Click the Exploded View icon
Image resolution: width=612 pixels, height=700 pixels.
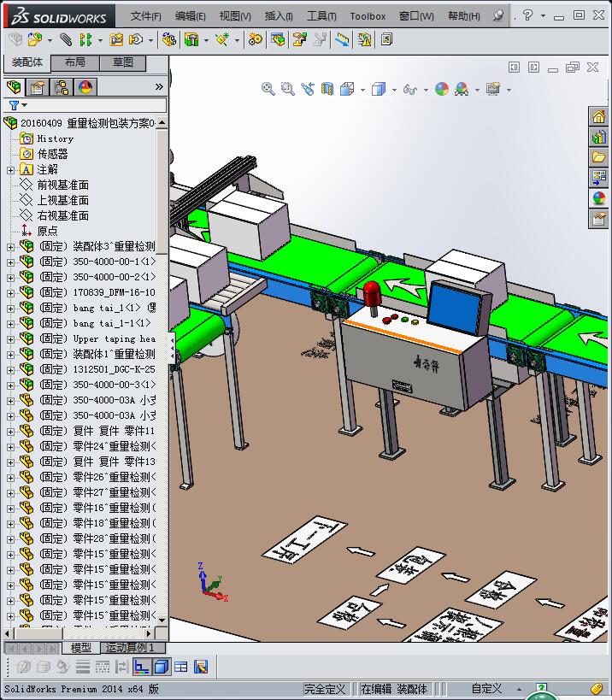tap(299, 39)
